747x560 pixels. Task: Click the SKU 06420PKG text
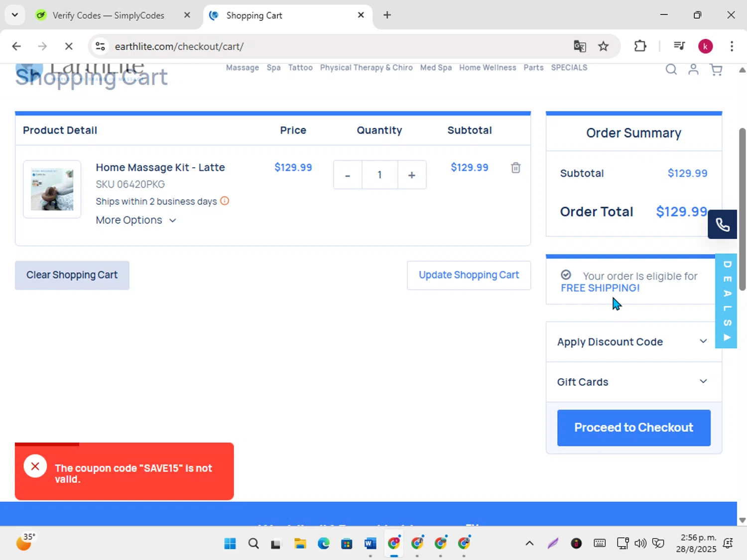tap(130, 184)
